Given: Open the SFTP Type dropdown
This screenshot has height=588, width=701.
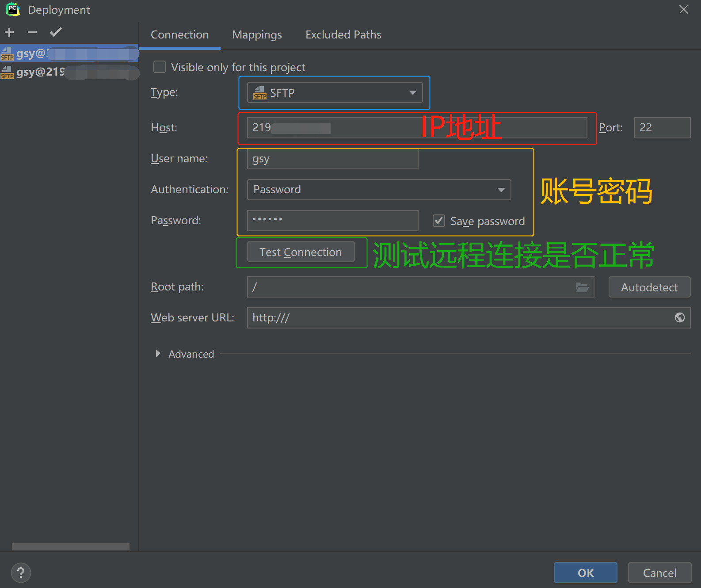Looking at the screenshot, I should pyautogui.click(x=335, y=92).
